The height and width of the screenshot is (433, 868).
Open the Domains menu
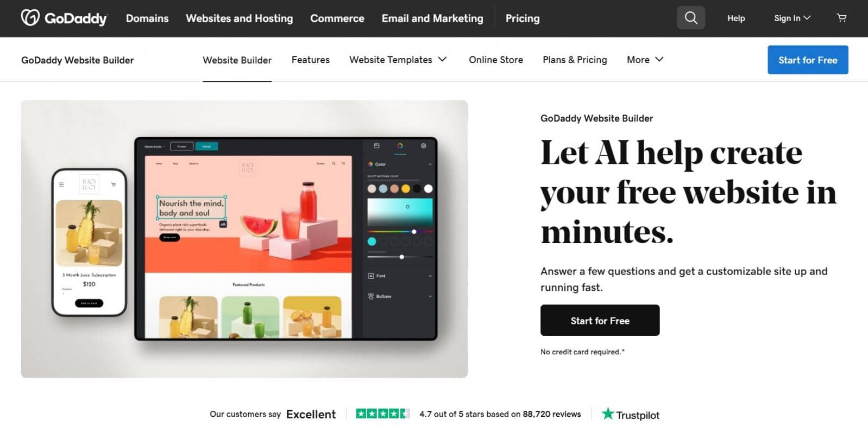tap(147, 18)
